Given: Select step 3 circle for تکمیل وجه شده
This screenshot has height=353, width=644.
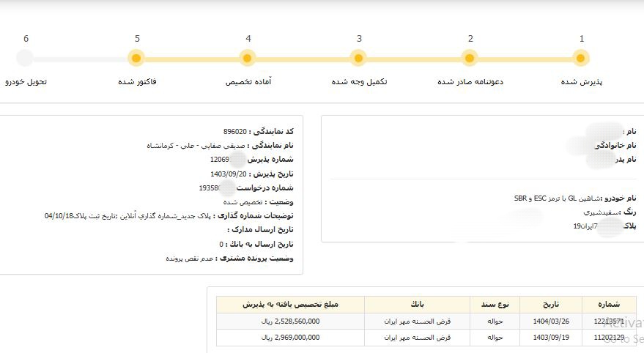Looking at the screenshot, I should click(x=358, y=58).
